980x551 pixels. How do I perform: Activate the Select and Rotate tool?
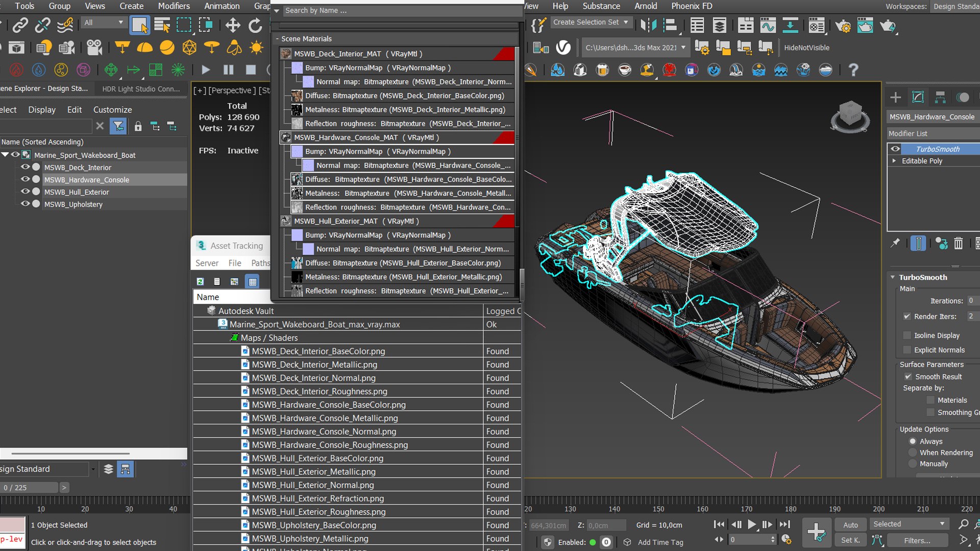click(255, 25)
